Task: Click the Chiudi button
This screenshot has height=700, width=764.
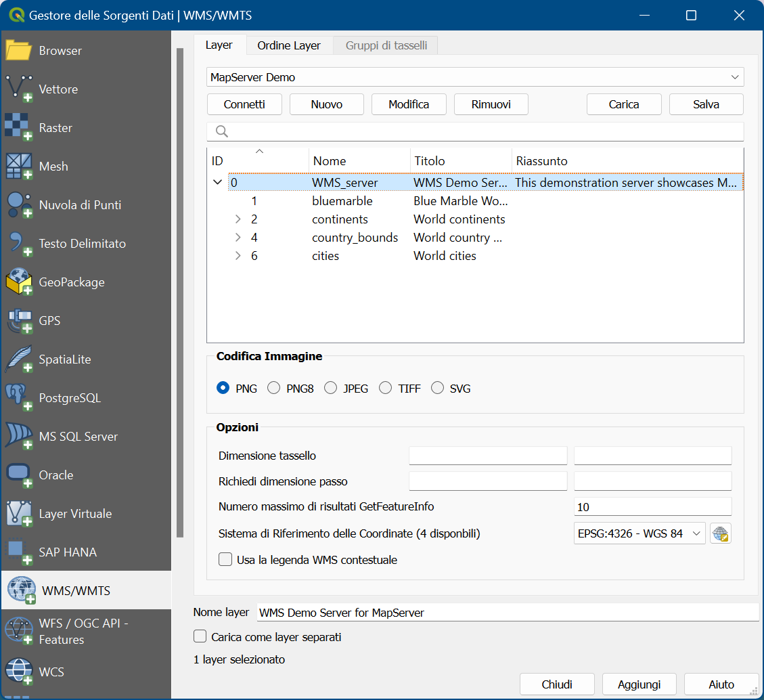Action: [x=557, y=684]
